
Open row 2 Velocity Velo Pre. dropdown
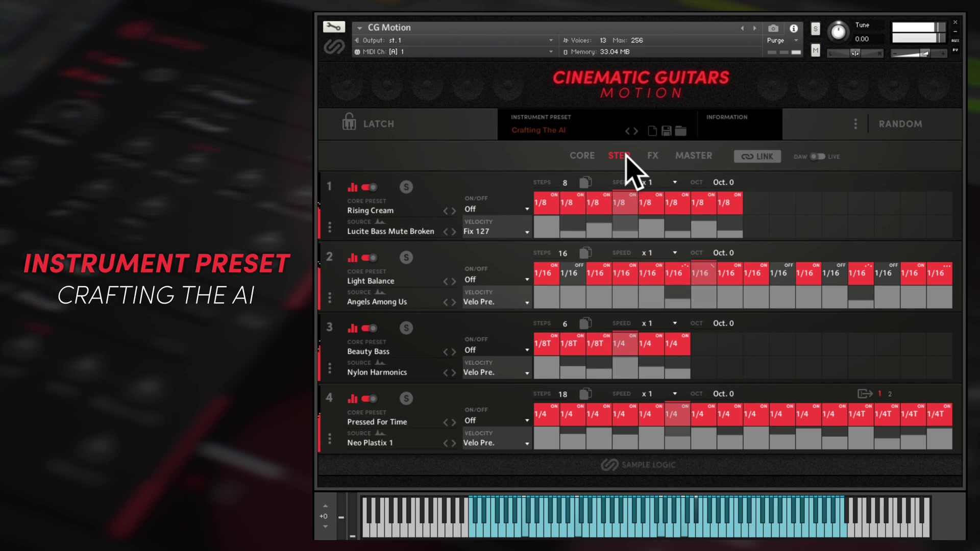pyautogui.click(x=497, y=302)
